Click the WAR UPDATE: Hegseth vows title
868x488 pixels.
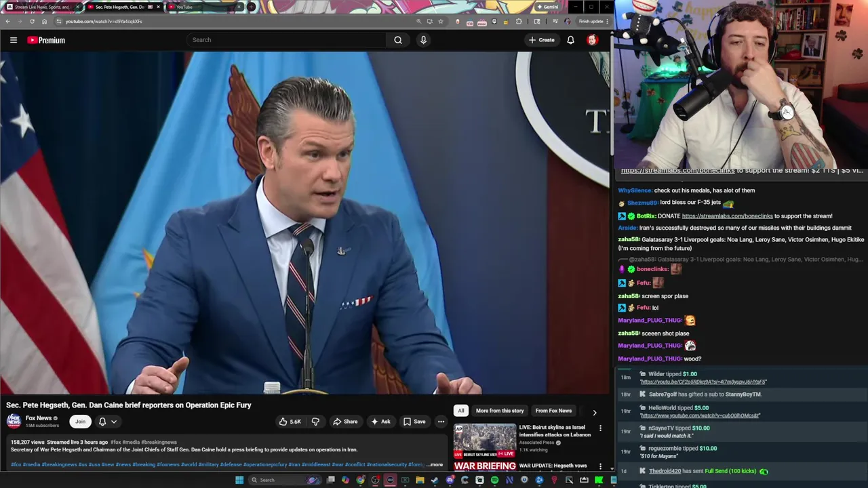tap(553, 466)
